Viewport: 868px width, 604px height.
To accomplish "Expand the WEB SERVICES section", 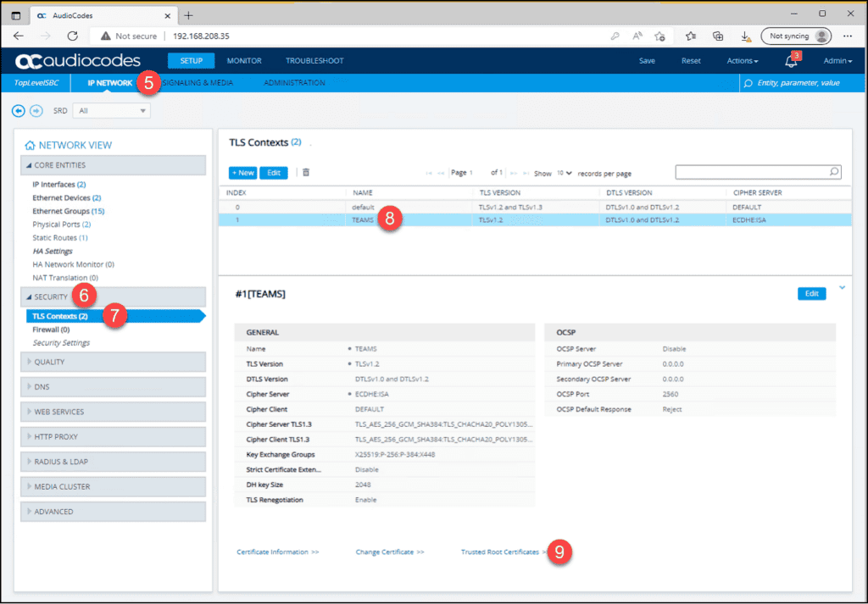I will tap(113, 412).
